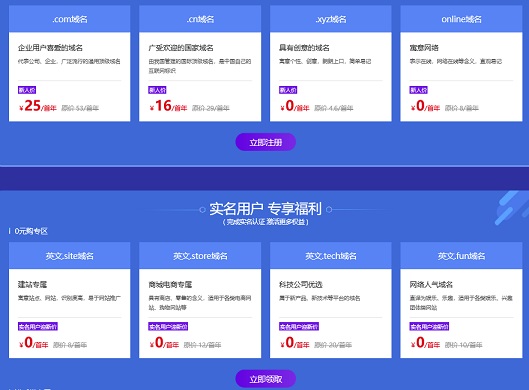Select the 英文.store域名 card header
Image resolution: width=529 pixels, height=390 pixels.
pyautogui.click(x=200, y=256)
